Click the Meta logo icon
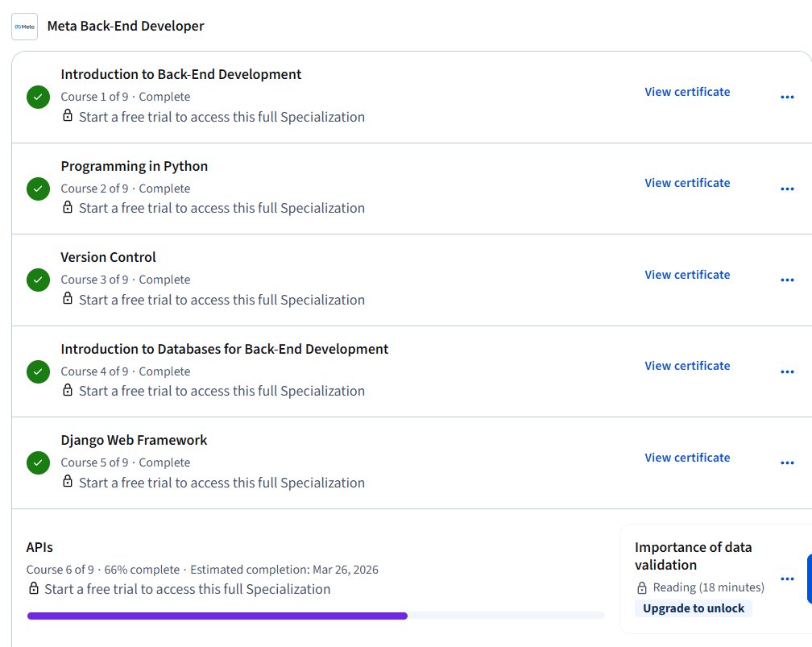Image resolution: width=812 pixels, height=647 pixels. coord(24,27)
